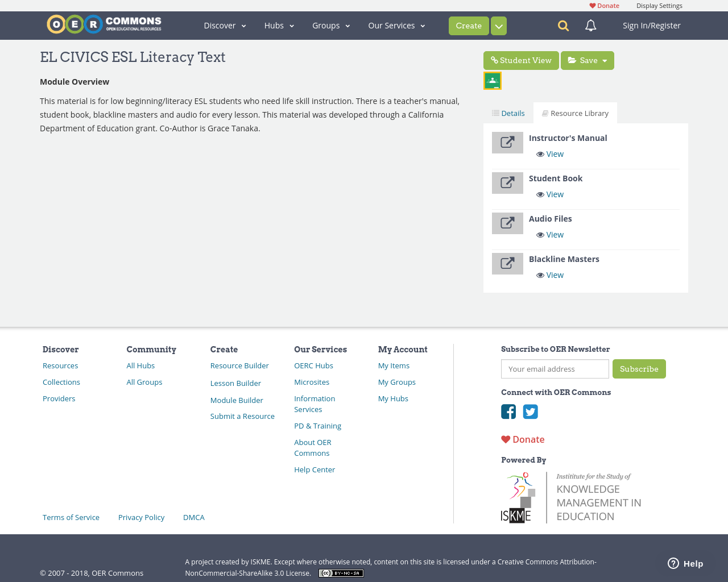Open footer Providers link
The image size is (728, 582).
tap(59, 398)
